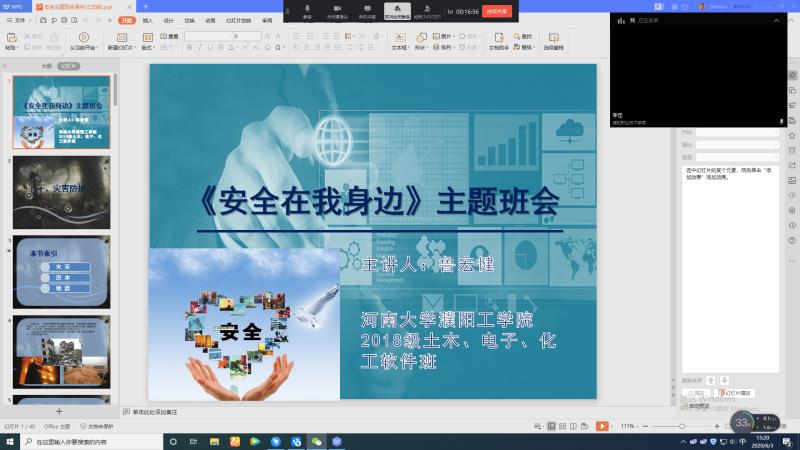Click the red end-sharing button
The width and height of the screenshot is (800, 450).
pyautogui.click(x=497, y=11)
